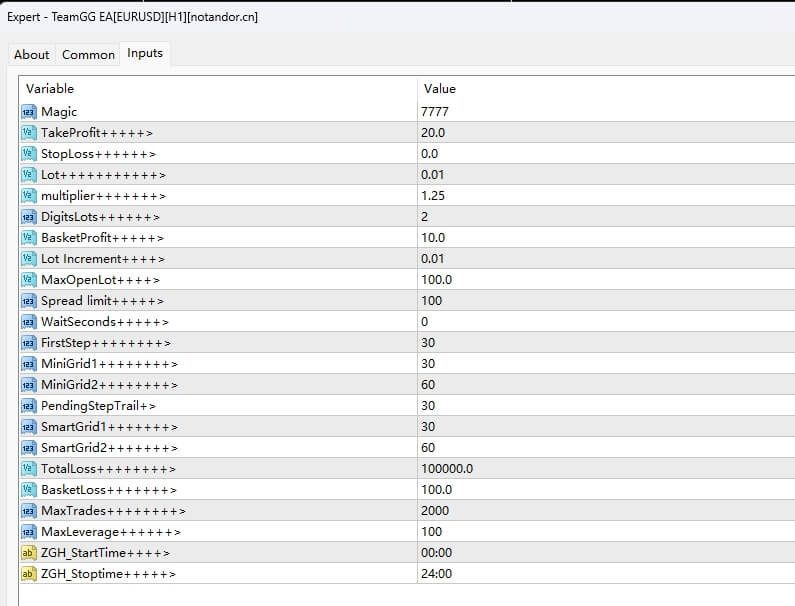Image resolution: width=795 pixels, height=606 pixels.
Task: Switch to the About tab
Action: (x=32, y=55)
